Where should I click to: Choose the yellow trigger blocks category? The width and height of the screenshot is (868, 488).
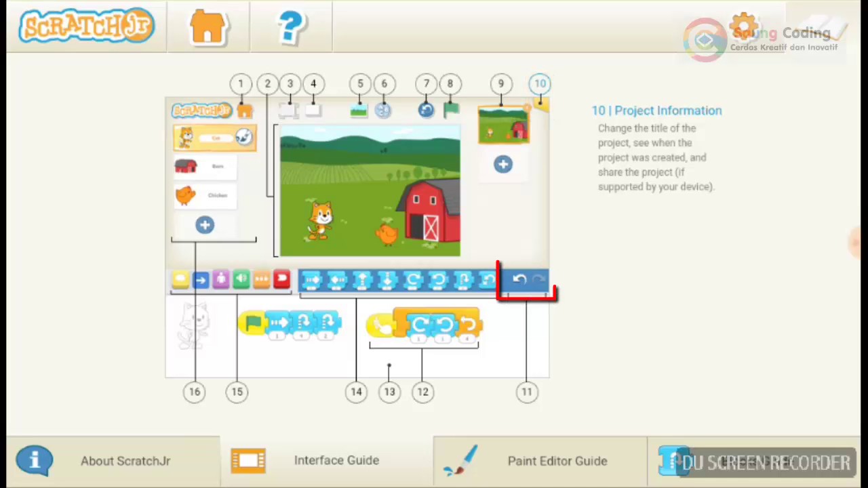(x=180, y=279)
